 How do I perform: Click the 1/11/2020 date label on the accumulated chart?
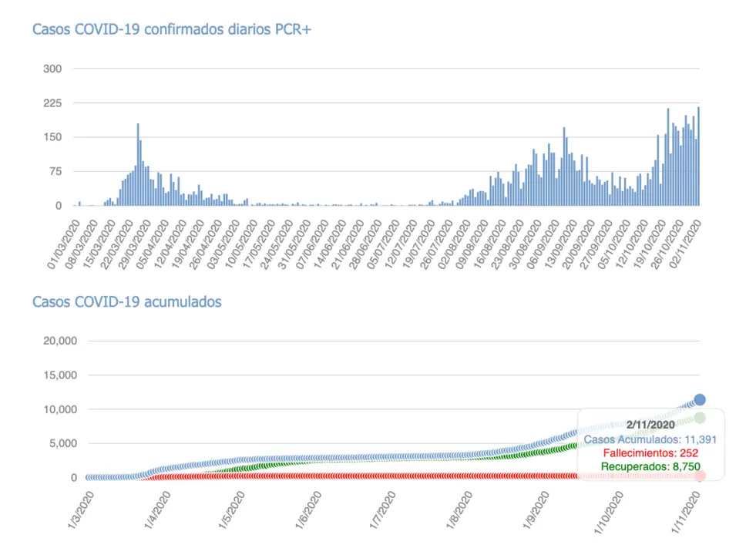point(687,513)
